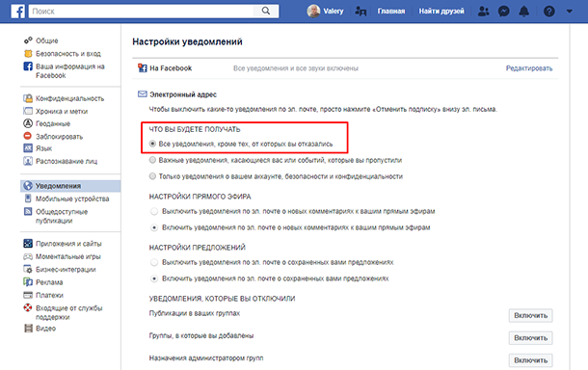This screenshot has width=588, height=370.
Task: Click the Моментальные игры gamepad icon
Action: click(x=28, y=256)
